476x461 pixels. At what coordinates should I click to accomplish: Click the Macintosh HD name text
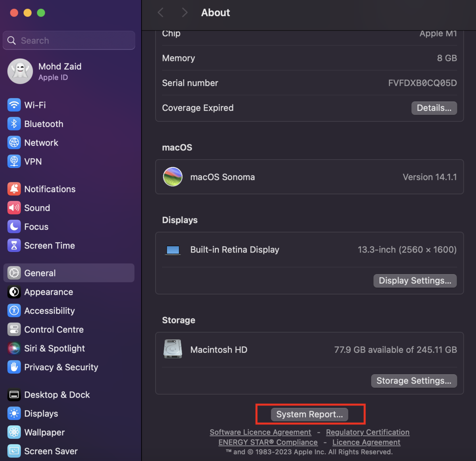coord(219,350)
